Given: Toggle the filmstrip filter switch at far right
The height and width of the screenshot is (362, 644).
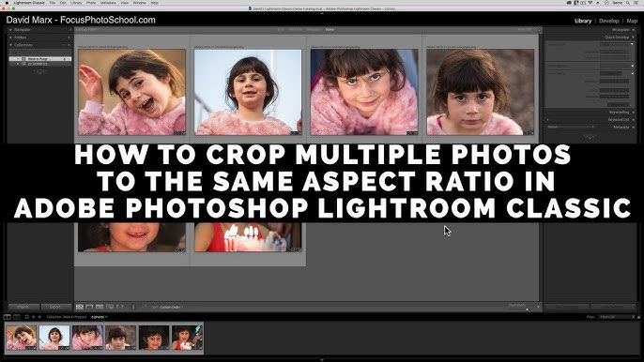Looking at the screenshot, I should (638, 317).
